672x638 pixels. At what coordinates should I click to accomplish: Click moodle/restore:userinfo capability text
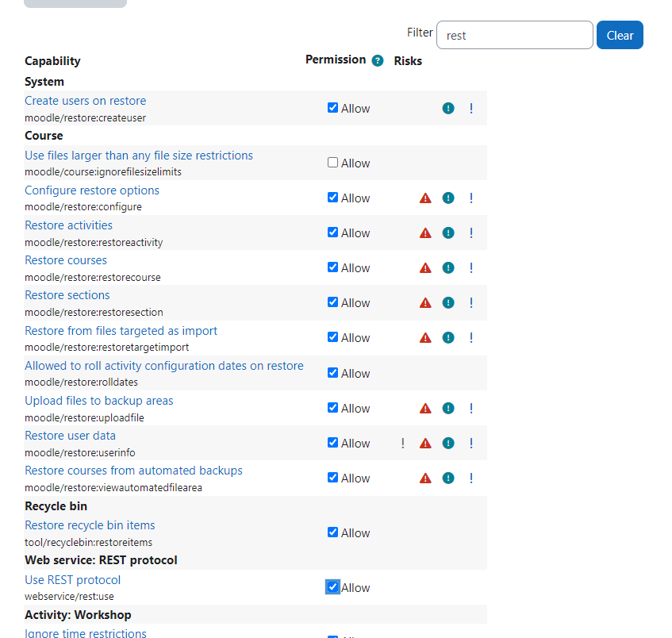[x=80, y=453]
